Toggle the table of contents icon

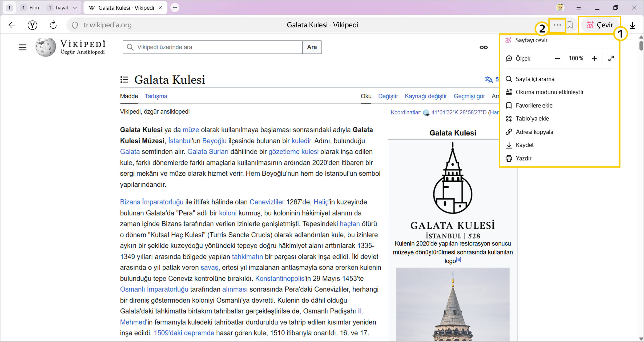coord(124,80)
